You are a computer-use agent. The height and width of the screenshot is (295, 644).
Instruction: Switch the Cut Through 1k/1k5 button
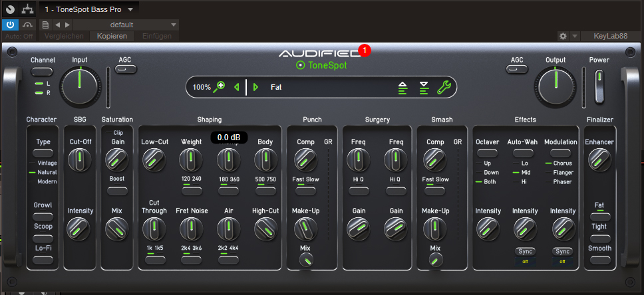[154, 260]
